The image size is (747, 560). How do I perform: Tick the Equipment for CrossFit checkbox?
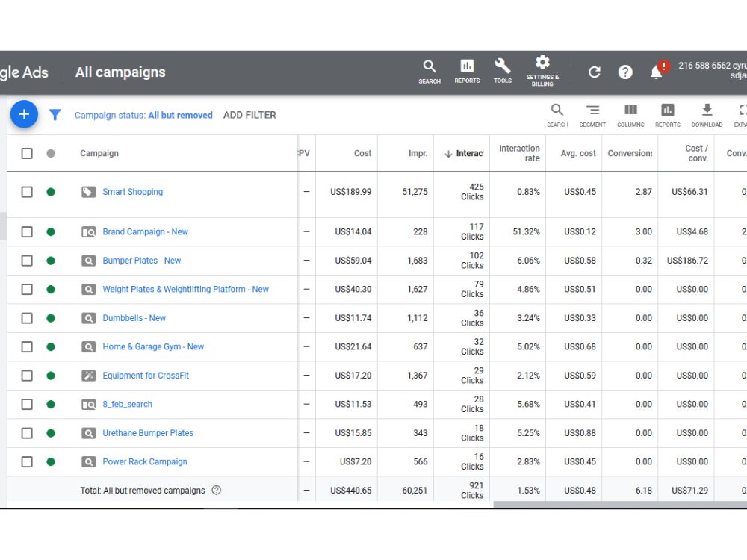click(x=27, y=376)
